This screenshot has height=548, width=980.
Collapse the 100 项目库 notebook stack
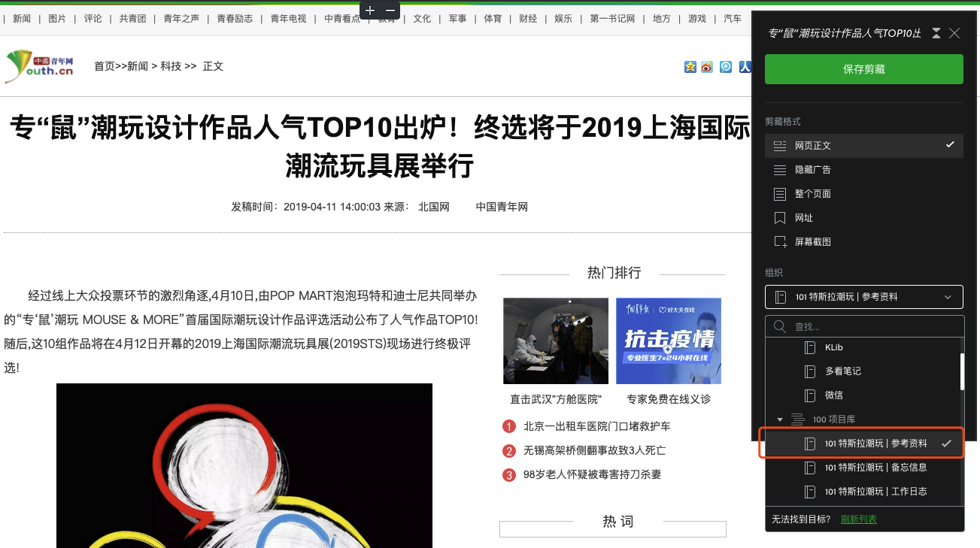pos(780,419)
